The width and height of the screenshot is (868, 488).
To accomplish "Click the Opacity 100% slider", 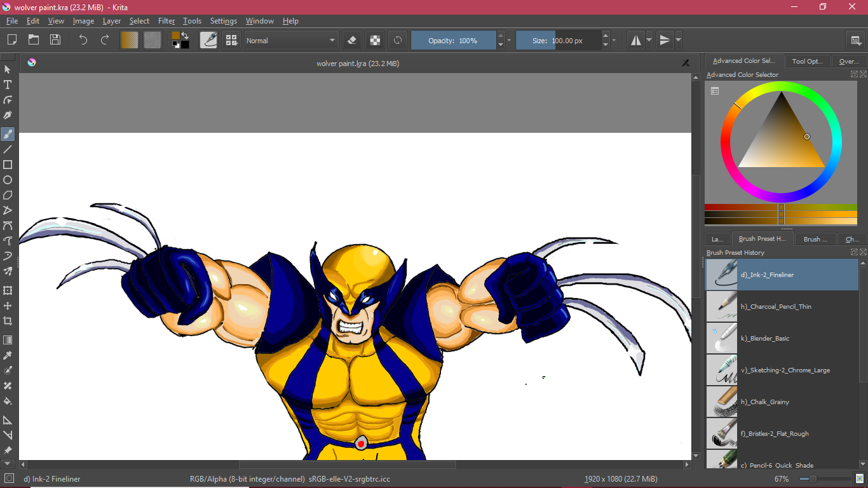I will 453,40.
